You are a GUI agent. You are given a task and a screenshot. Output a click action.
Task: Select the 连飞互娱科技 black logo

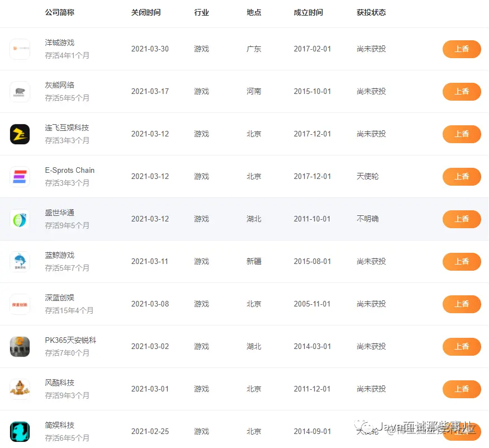point(20,134)
